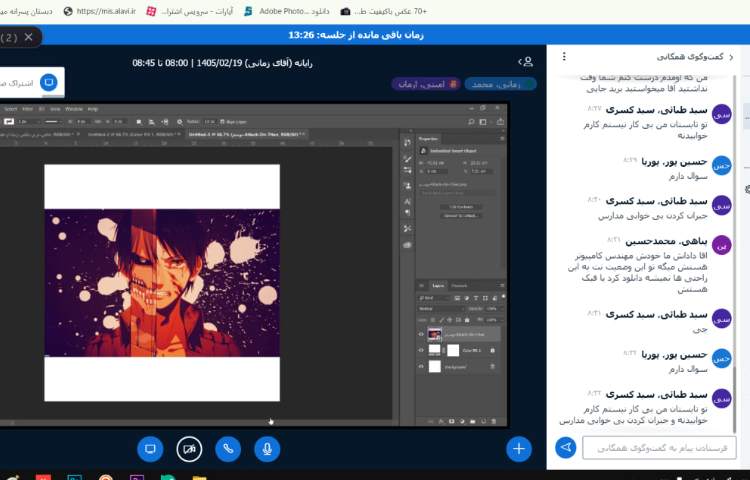Filter layers by adjustment layer icon
750x480 pixels.
tap(466, 298)
